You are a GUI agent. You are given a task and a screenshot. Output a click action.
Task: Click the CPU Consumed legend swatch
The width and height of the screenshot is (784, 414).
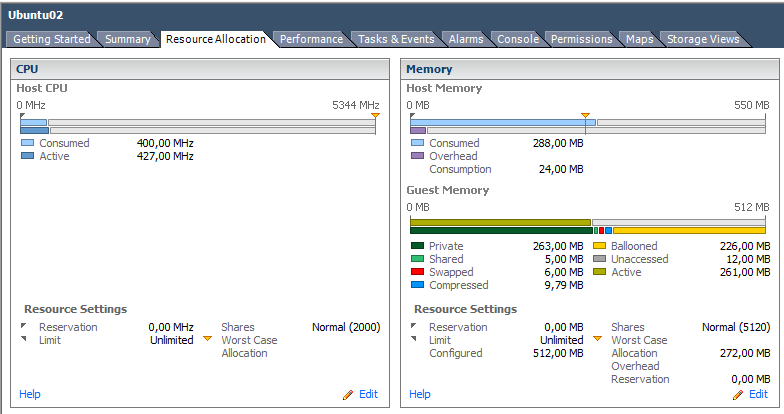(x=28, y=143)
